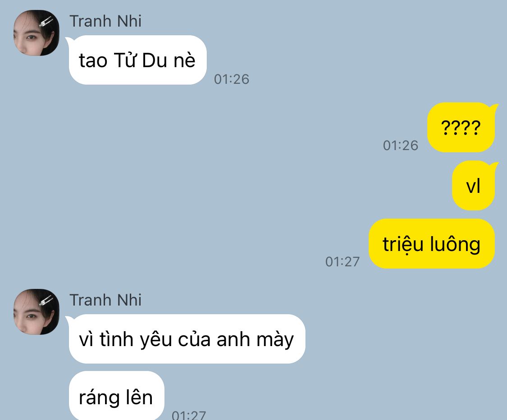Viewport: 507px width, 420px height.
Task: Click the 01:27 timestamp under 'ráng lên'
Action: (189, 415)
